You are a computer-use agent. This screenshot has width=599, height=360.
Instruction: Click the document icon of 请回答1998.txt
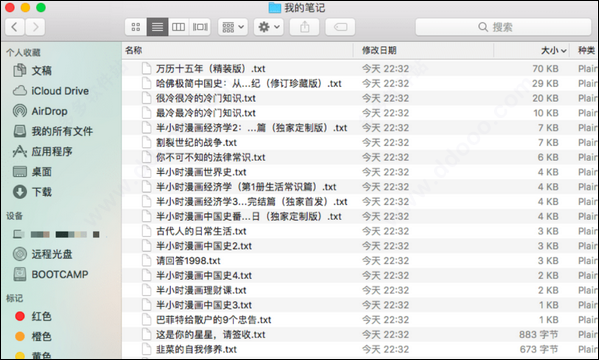coord(146,261)
